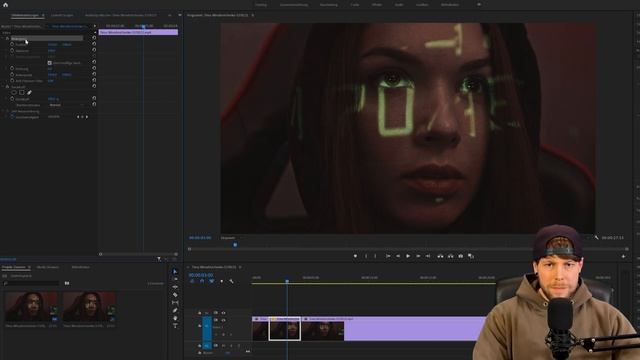Image resolution: width=640 pixels, height=360 pixels.
Task: Create an ellipse mask under Deckkraft
Action: (x=14, y=93)
